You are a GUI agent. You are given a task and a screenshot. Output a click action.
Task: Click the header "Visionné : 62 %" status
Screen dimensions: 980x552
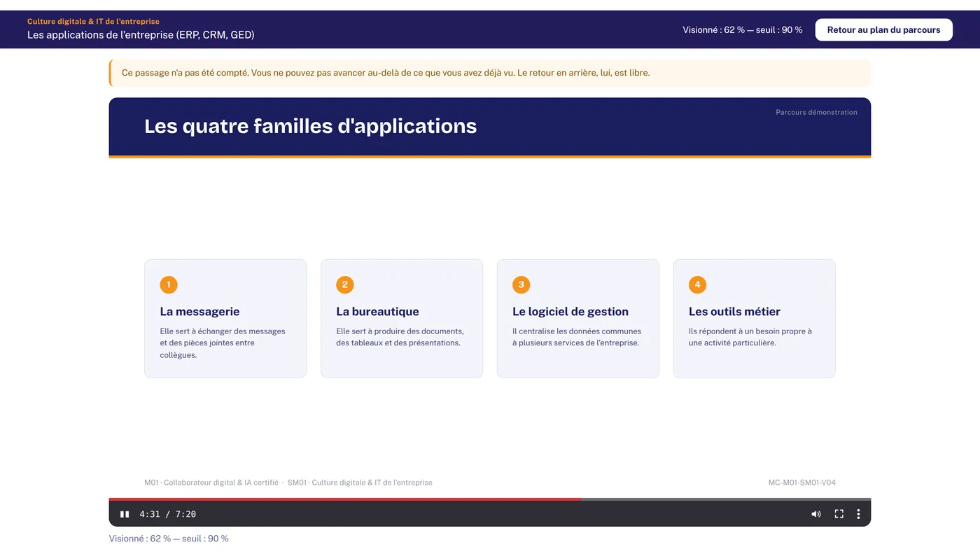743,30
